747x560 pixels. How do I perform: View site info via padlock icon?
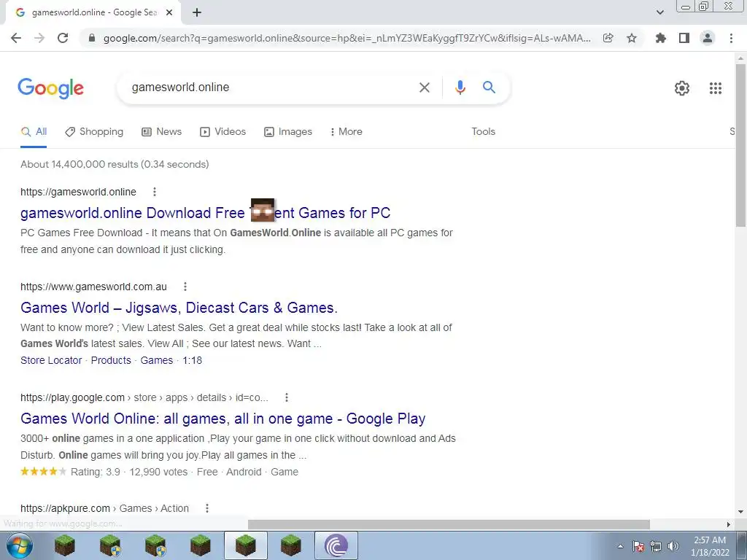pyautogui.click(x=92, y=38)
